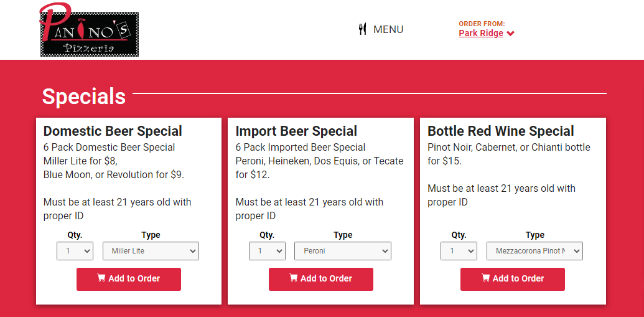Image resolution: width=644 pixels, height=317 pixels.
Task: Click the Panino's Pizzeria logo
Action: [x=89, y=30]
